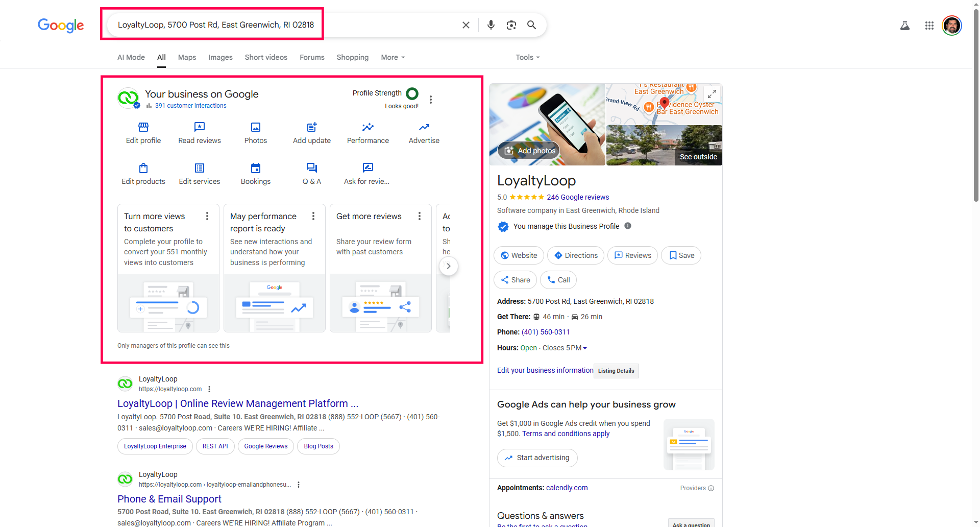
Task: Open the Q & A icon
Action: click(312, 168)
